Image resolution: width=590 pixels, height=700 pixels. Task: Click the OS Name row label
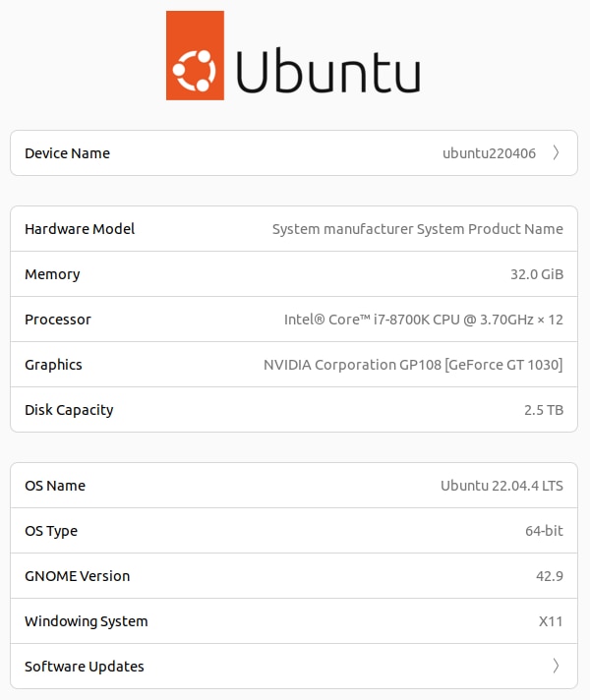[x=55, y=486]
